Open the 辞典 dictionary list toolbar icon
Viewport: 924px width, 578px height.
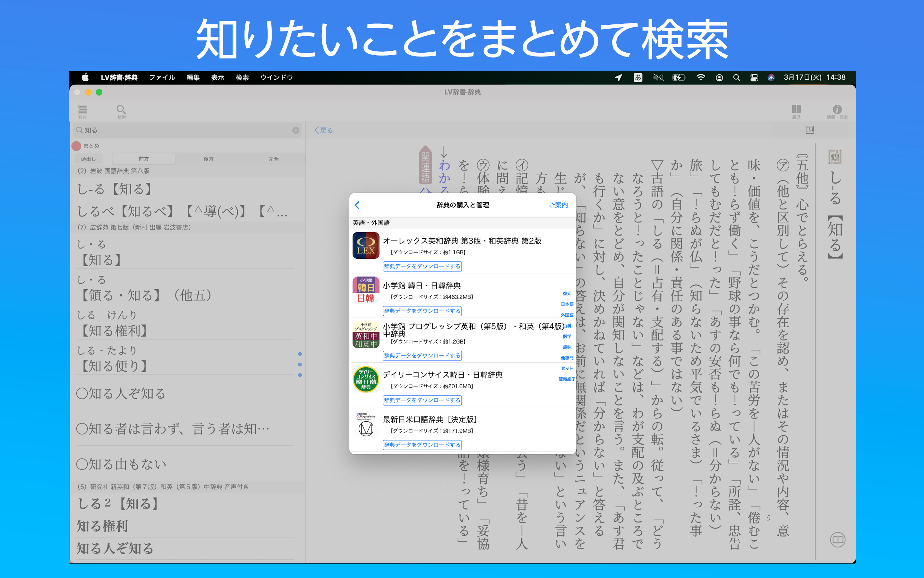click(82, 111)
